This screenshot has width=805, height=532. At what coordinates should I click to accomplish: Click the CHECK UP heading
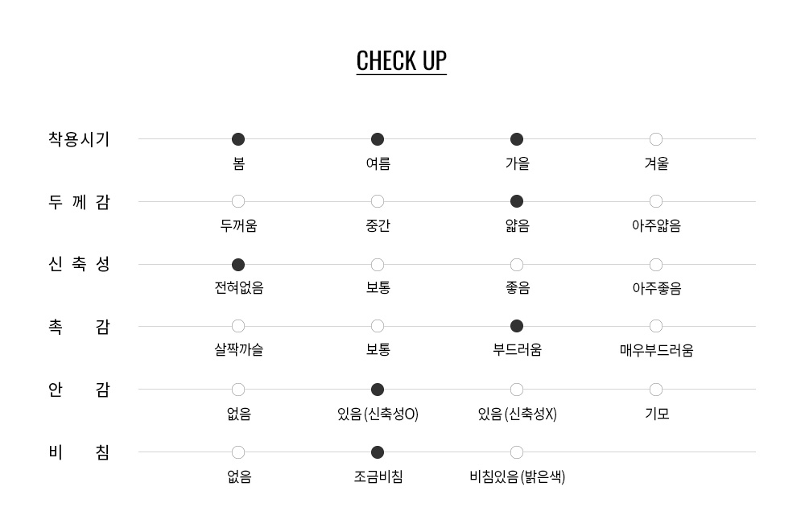coord(402,61)
